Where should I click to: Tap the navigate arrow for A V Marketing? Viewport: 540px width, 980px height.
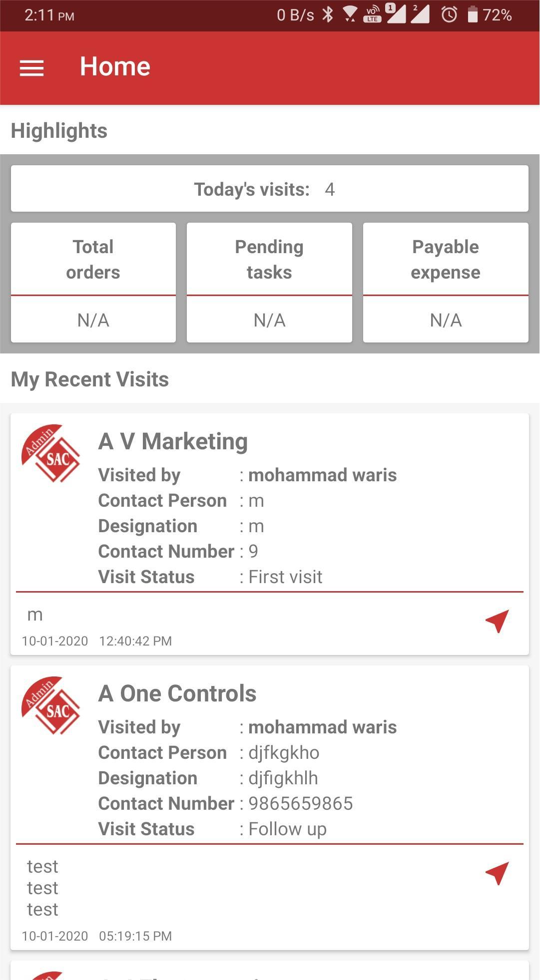click(x=497, y=621)
